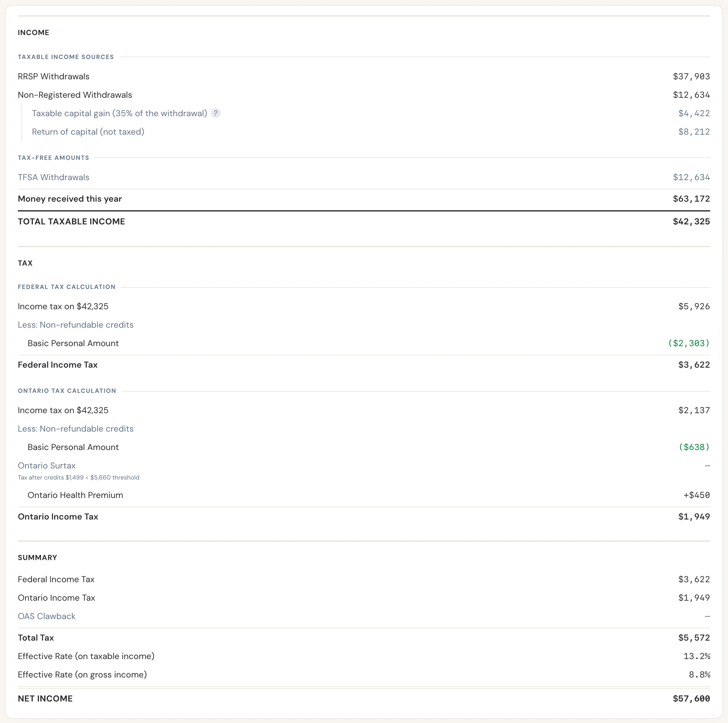The width and height of the screenshot is (728, 723).
Task: Click the $2,137 Ontario income tax amount
Action: [694, 410]
